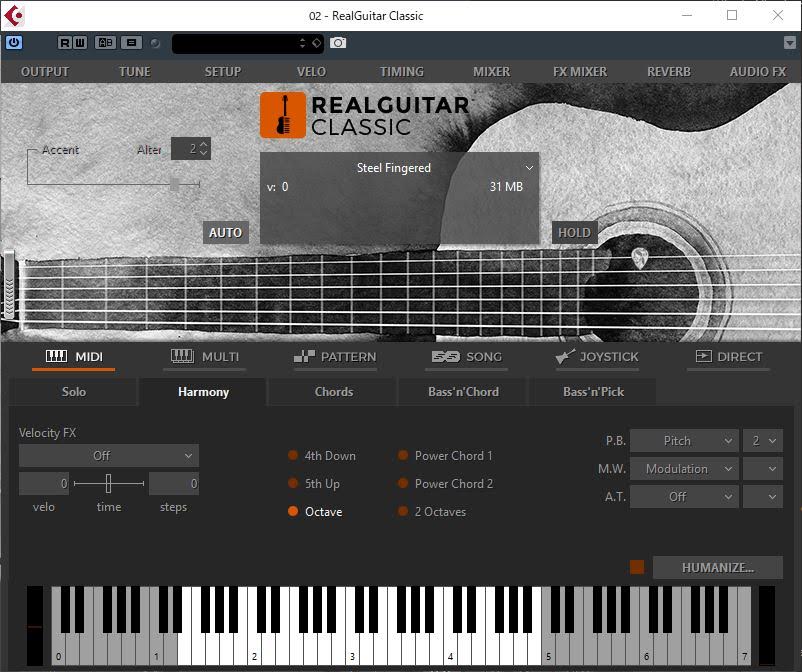The width and height of the screenshot is (802, 672).
Task: Open the preset browser field
Action: pos(235,43)
